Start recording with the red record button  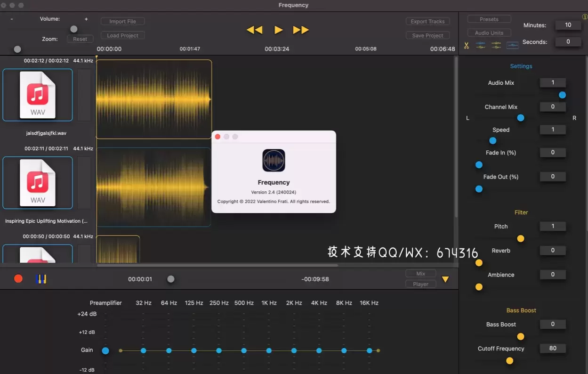coord(18,278)
